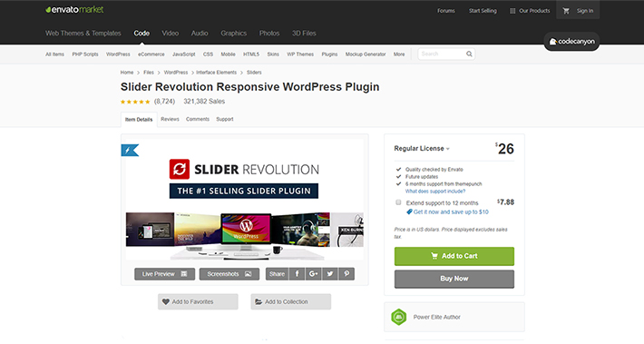Click the Start Selling link

[x=483, y=11]
